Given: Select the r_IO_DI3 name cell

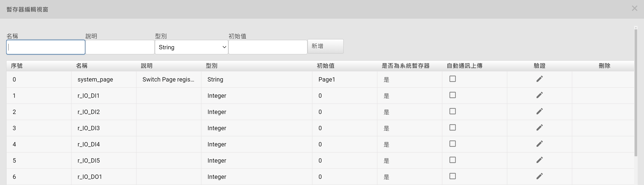Looking at the screenshot, I should (x=104, y=128).
